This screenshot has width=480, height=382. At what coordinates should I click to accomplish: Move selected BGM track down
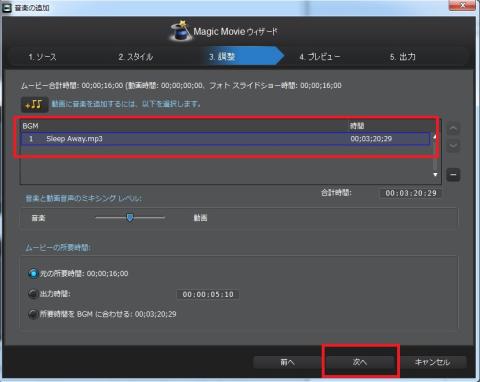[453, 146]
